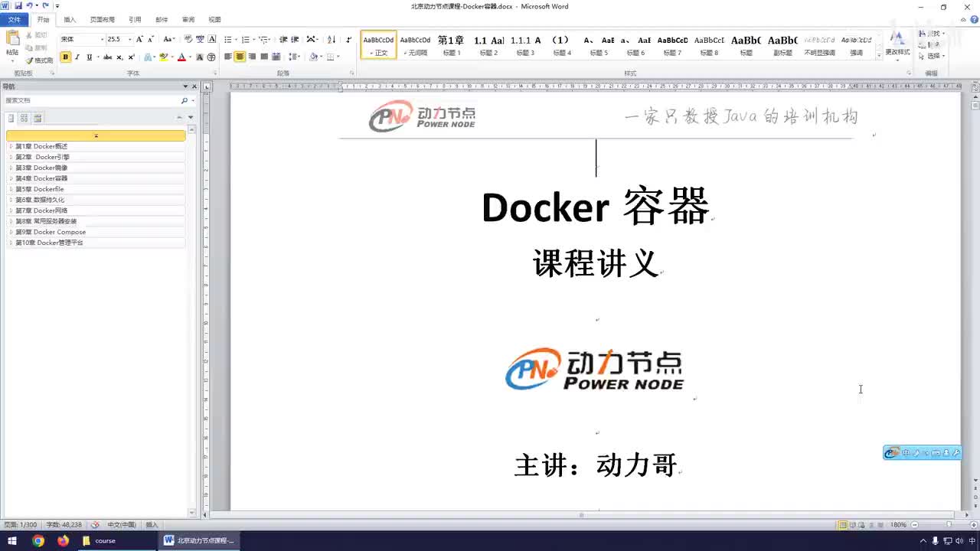
Task: Align text right
Action: coord(252,57)
